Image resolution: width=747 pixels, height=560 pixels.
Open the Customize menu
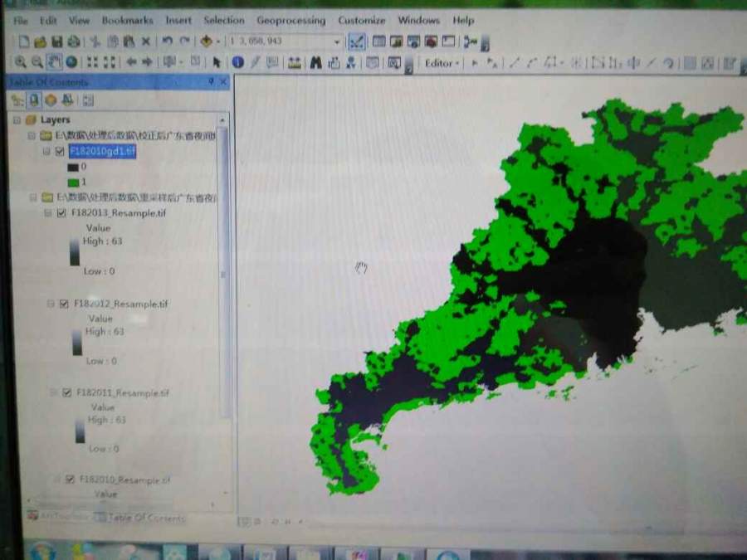362,21
